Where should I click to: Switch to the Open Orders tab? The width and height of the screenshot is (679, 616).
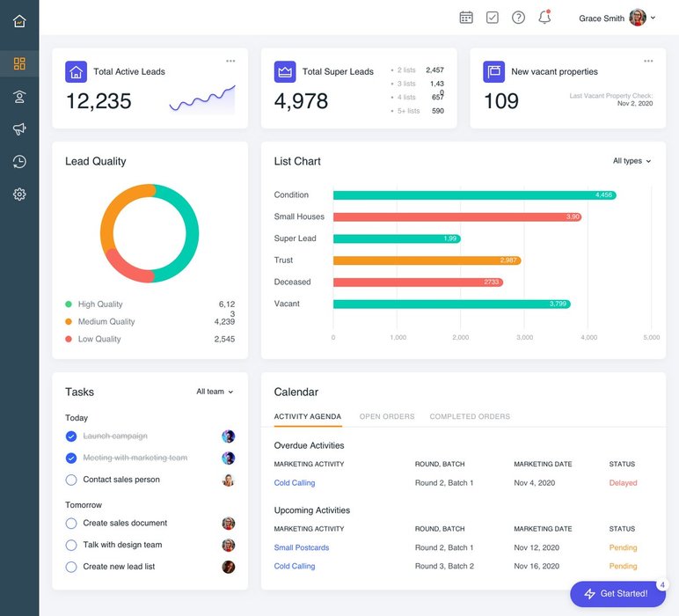[386, 416]
